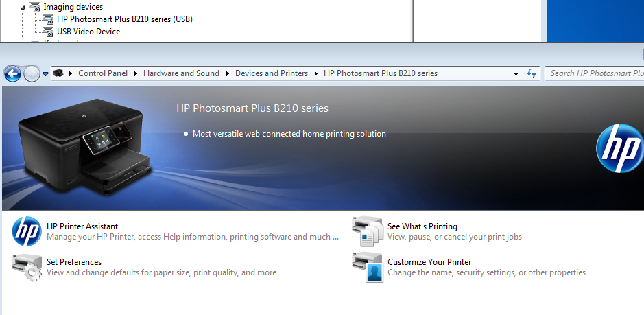Click the See What's Printing icon
Image resolution: width=644 pixels, height=315 pixels.
367,231
